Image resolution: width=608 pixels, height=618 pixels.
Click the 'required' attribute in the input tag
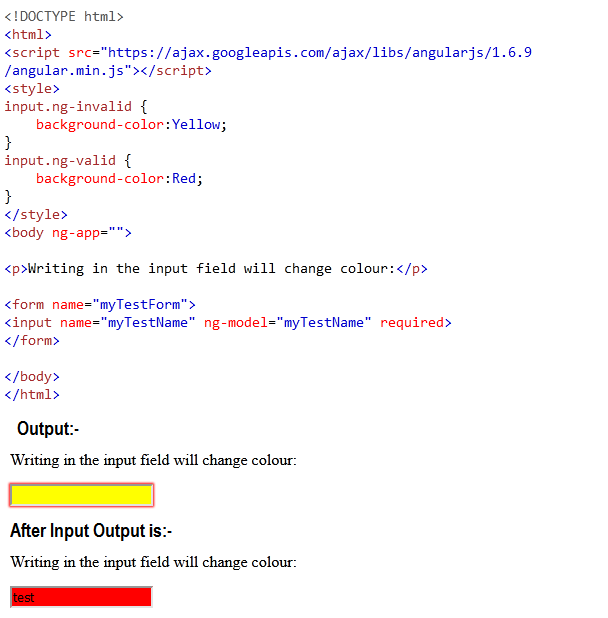(412, 323)
